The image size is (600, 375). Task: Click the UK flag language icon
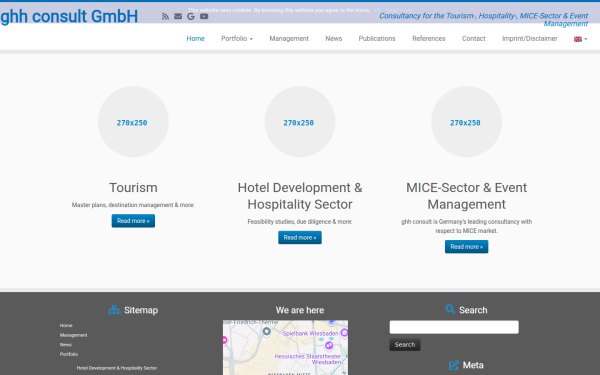pos(577,39)
